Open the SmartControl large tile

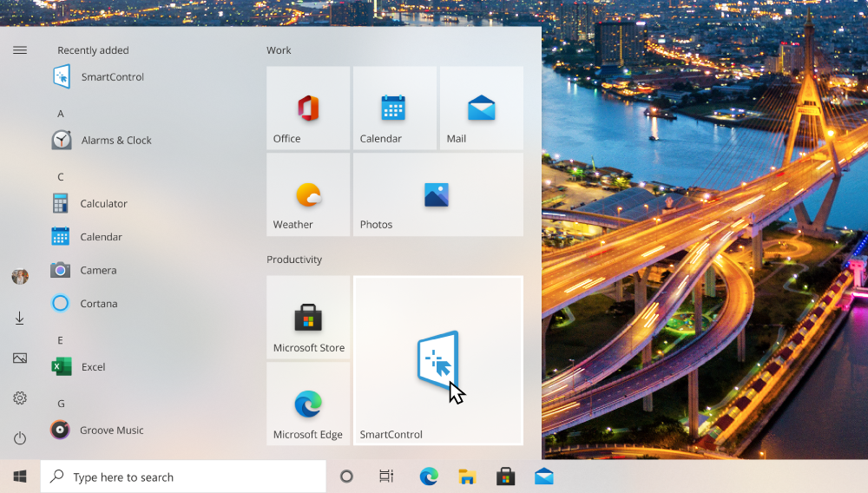437,360
